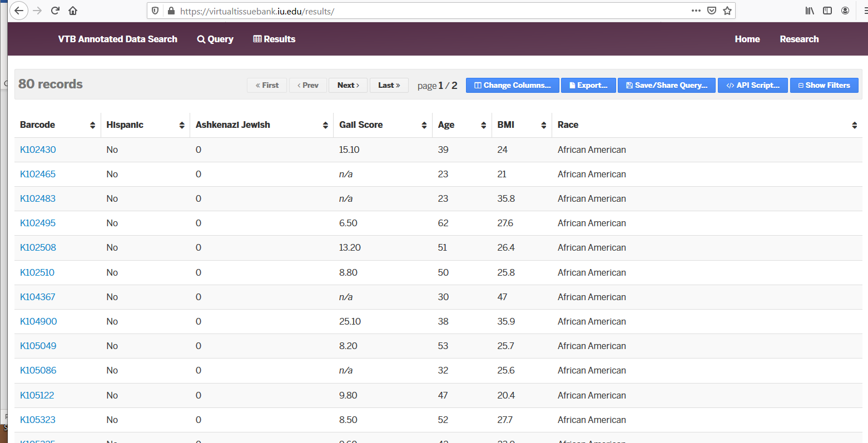Image resolution: width=868 pixels, height=443 pixels.
Task: Click the shield tracking protection icon
Action: pyautogui.click(x=156, y=11)
